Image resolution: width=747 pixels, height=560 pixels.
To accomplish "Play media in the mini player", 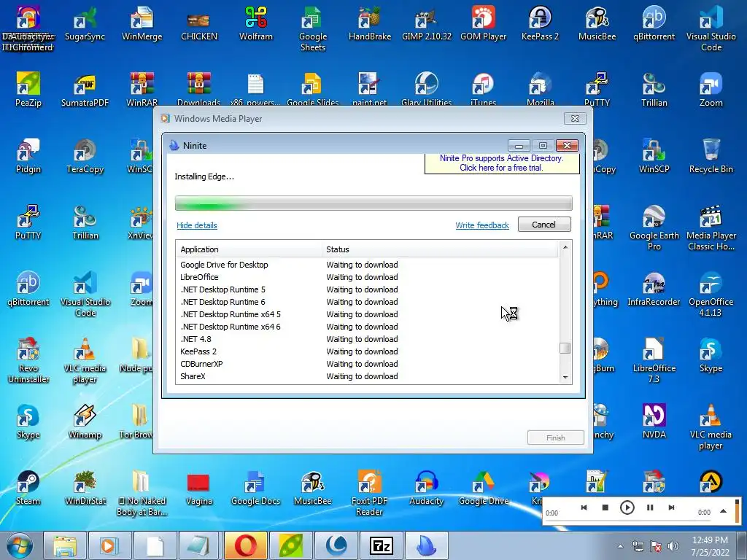I will coord(627,507).
